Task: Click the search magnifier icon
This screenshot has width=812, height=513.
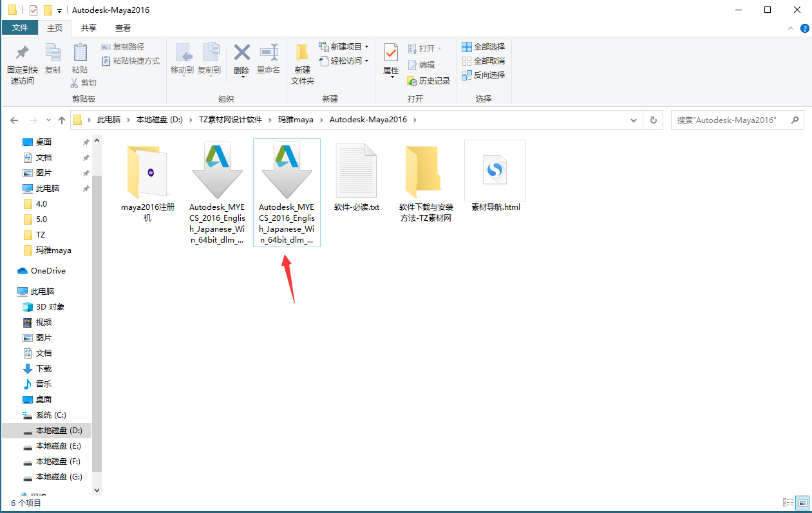Action: pos(795,120)
